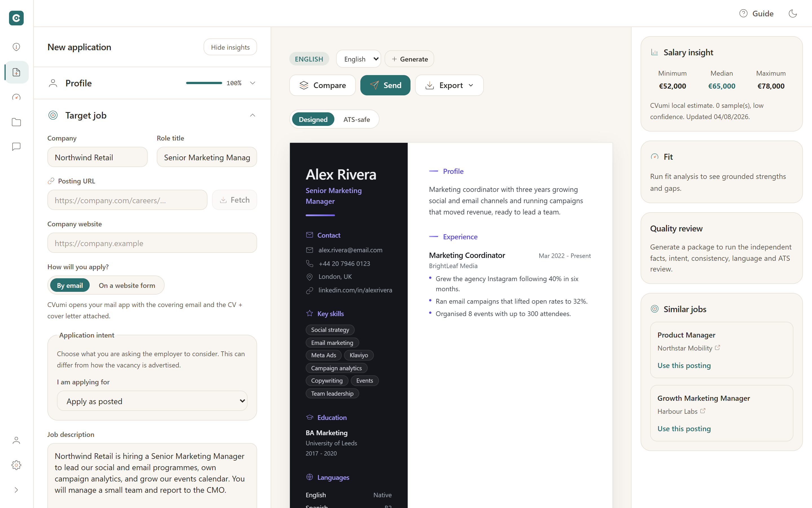Image resolution: width=812 pixels, height=508 pixels.
Task: Click the target icon beside Target job
Action: pos(53,115)
